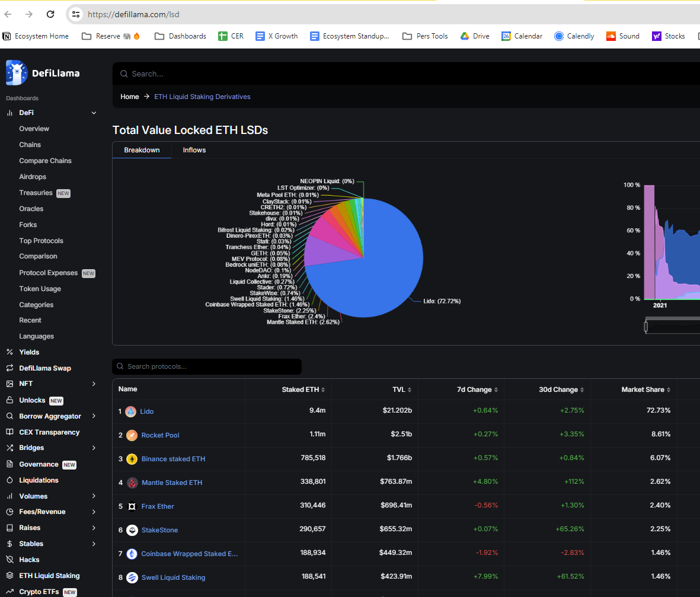Open the CER bookmark

pyautogui.click(x=231, y=36)
